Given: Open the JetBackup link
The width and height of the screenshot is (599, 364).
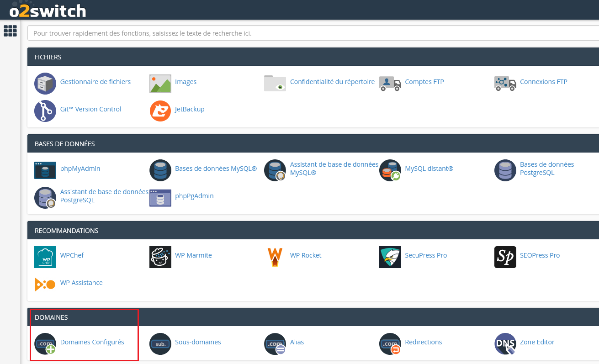Looking at the screenshot, I should coord(190,109).
